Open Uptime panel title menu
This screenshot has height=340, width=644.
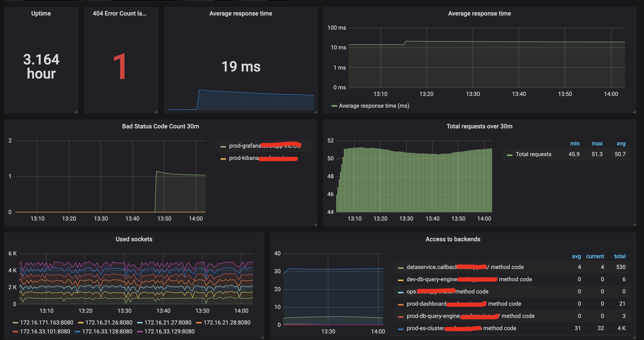pos(41,13)
